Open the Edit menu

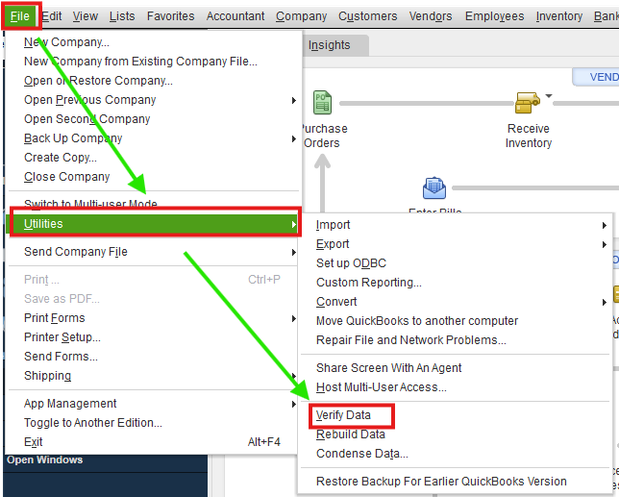[x=52, y=16]
